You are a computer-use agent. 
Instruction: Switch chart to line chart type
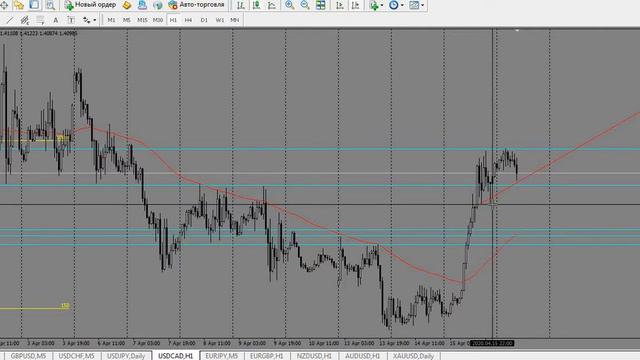[272, 5]
